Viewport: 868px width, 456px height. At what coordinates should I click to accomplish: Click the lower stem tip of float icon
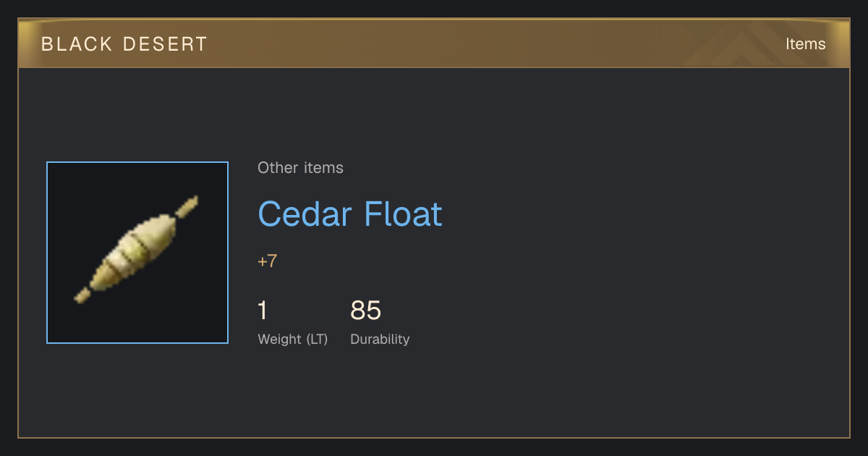click(82, 295)
